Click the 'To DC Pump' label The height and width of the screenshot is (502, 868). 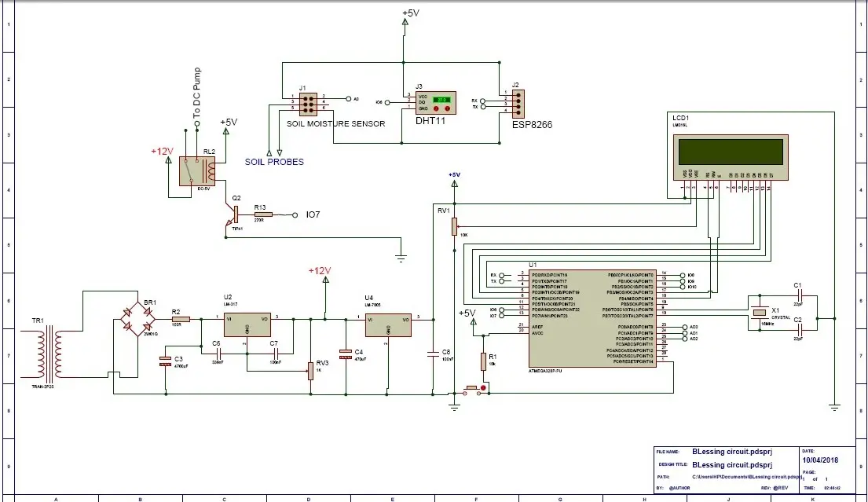coord(196,93)
